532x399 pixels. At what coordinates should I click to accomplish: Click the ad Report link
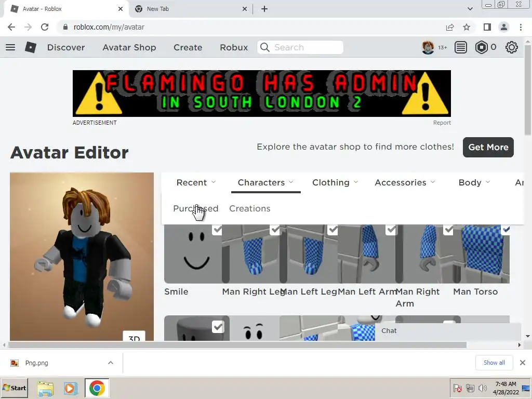tap(442, 123)
